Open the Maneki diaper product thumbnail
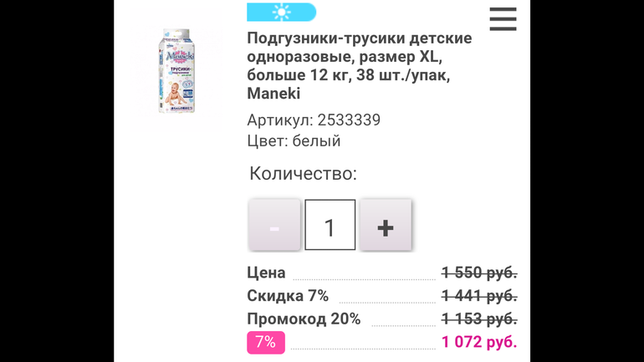644x362 pixels. click(x=176, y=71)
